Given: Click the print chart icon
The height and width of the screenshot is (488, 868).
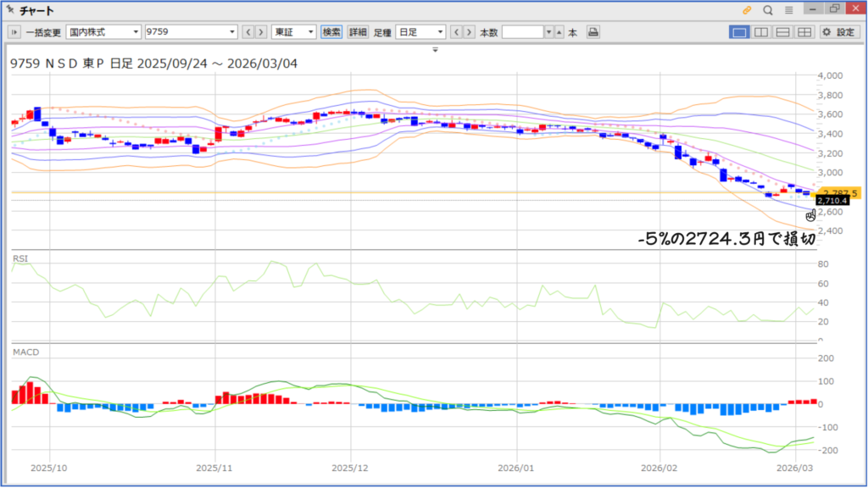Looking at the screenshot, I should pyautogui.click(x=593, y=32).
